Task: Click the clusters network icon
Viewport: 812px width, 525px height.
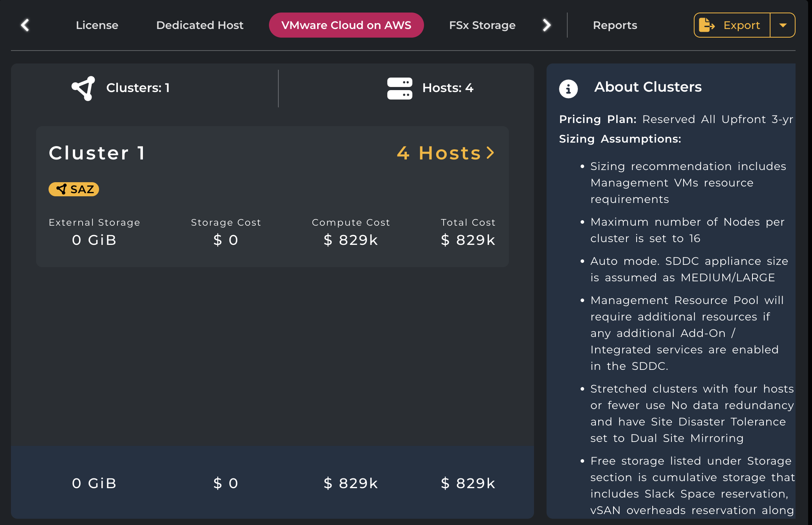Action: [x=83, y=88]
